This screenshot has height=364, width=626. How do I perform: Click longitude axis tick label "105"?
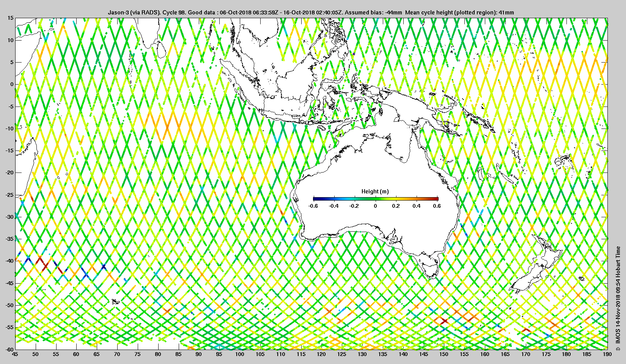point(260,355)
